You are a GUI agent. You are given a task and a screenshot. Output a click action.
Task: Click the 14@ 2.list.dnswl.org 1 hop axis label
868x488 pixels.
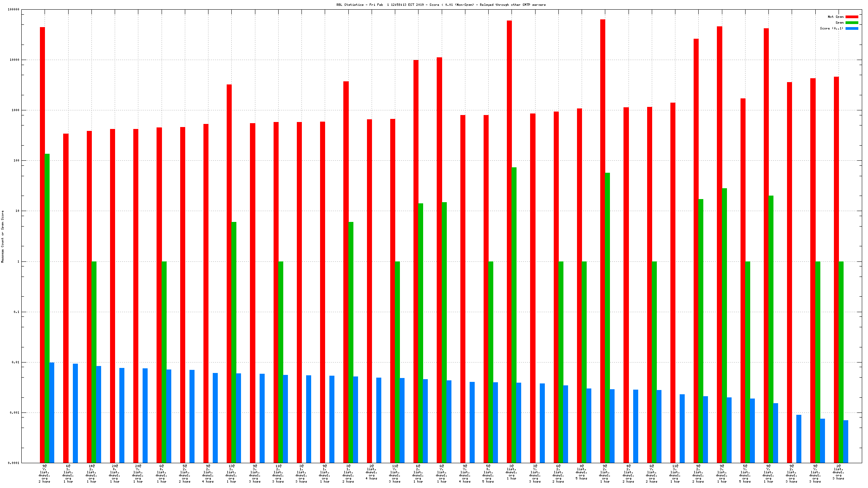click(x=91, y=474)
